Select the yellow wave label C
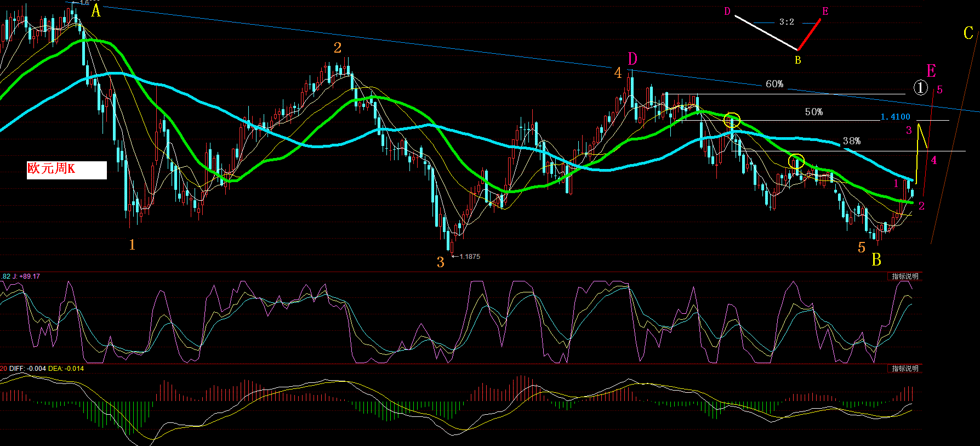 [968, 33]
